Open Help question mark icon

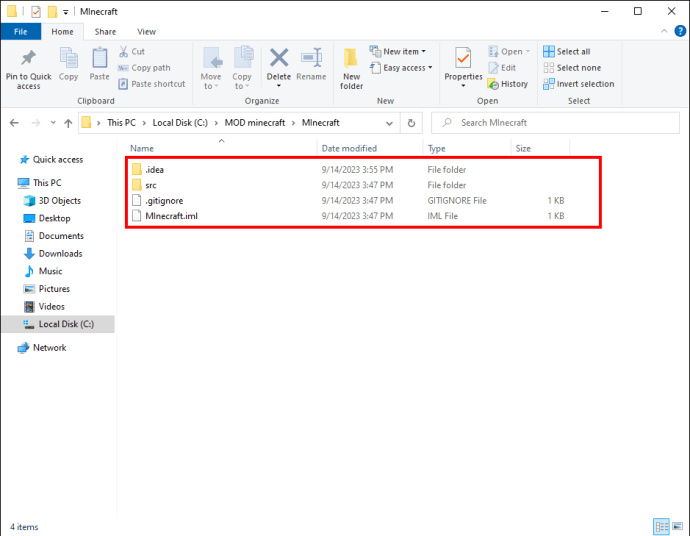(680, 31)
